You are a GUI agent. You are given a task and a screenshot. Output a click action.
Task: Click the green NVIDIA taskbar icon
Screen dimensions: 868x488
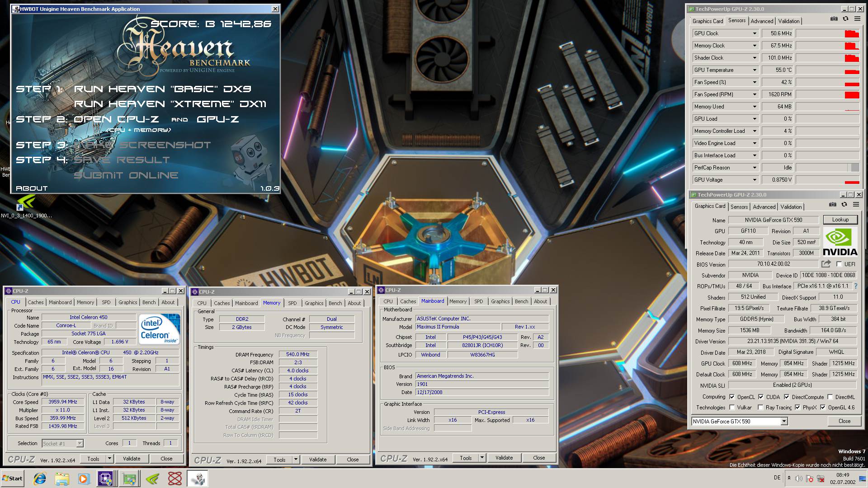[x=152, y=479]
